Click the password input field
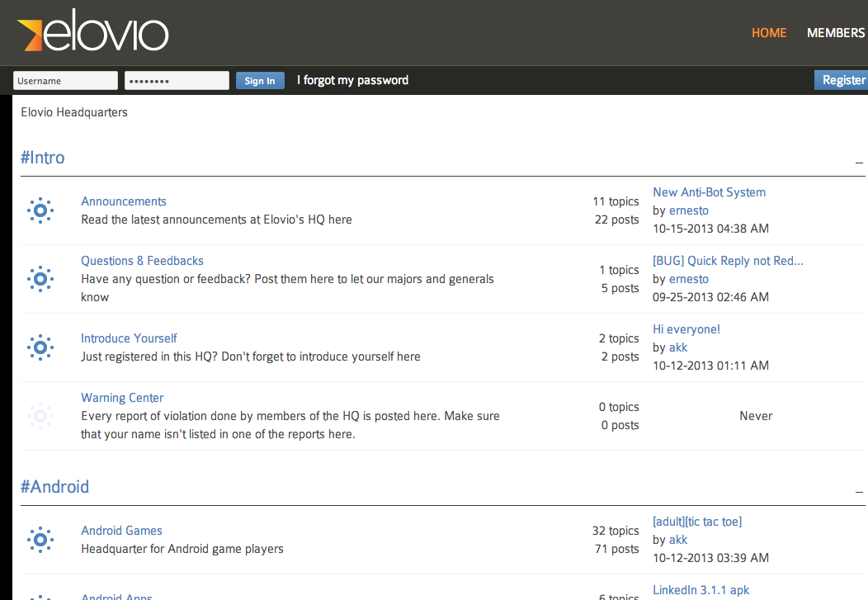 coord(177,81)
